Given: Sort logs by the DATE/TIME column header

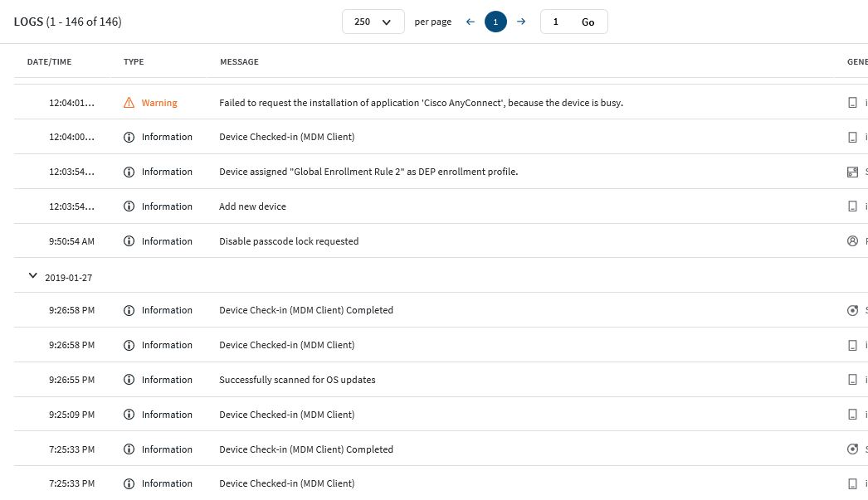Looking at the screenshot, I should click(49, 61).
